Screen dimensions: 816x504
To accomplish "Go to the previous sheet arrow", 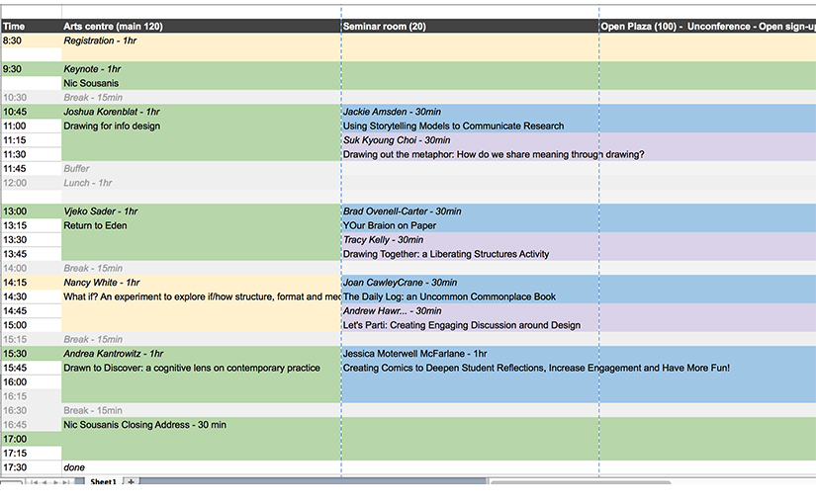I will tap(45, 482).
